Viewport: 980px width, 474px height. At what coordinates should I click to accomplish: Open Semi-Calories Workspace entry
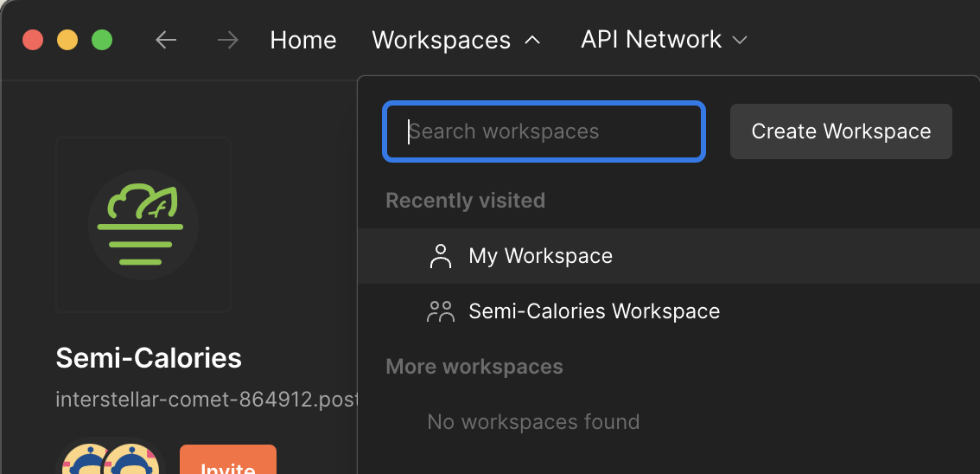click(668, 311)
